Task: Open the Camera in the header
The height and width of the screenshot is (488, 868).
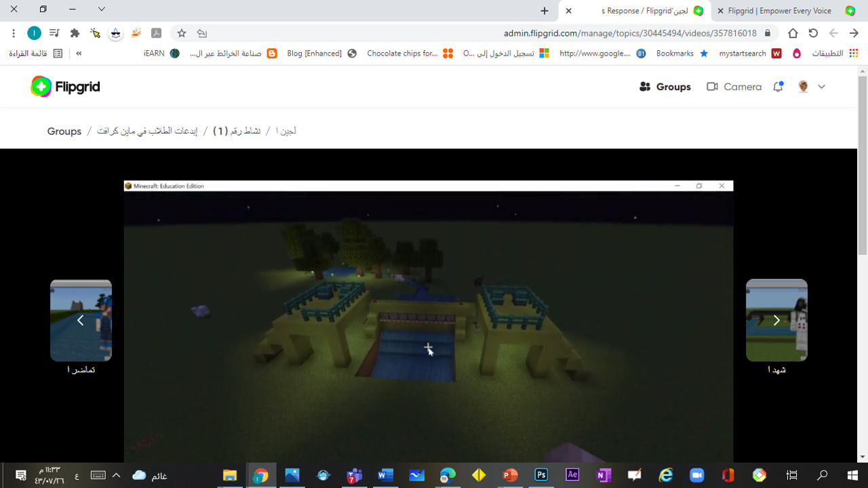Action: point(734,87)
